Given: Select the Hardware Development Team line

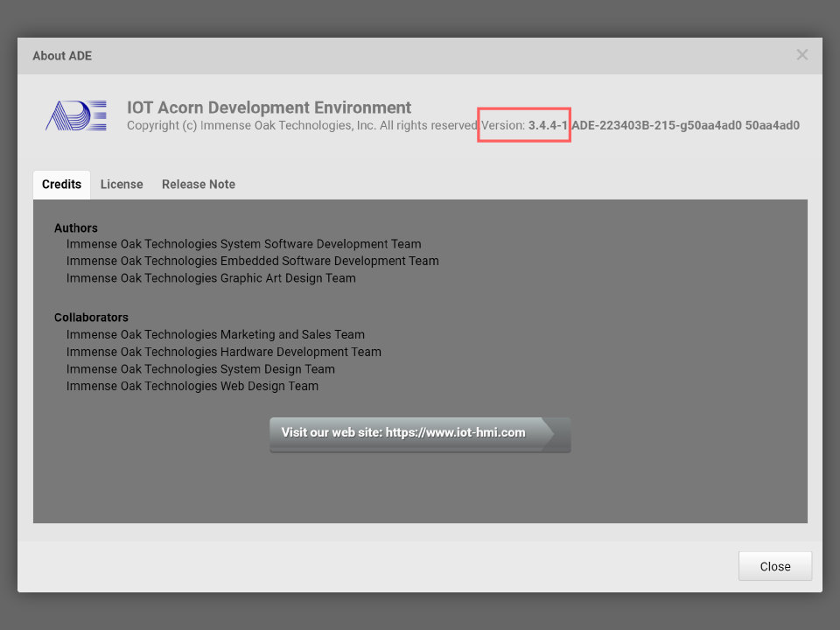Looking at the screenshot, I should 223,352.
